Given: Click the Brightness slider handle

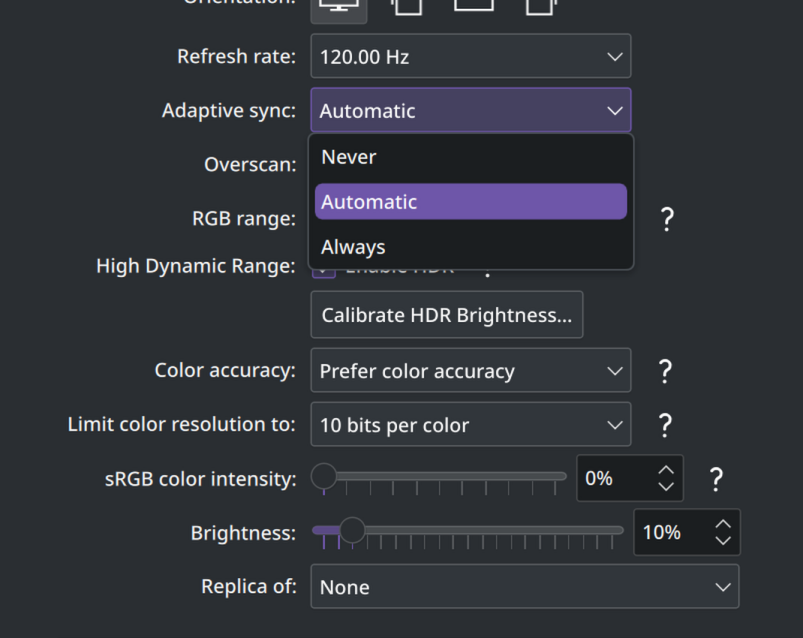Looking at the screenshot, I should (x=352, y=530).
